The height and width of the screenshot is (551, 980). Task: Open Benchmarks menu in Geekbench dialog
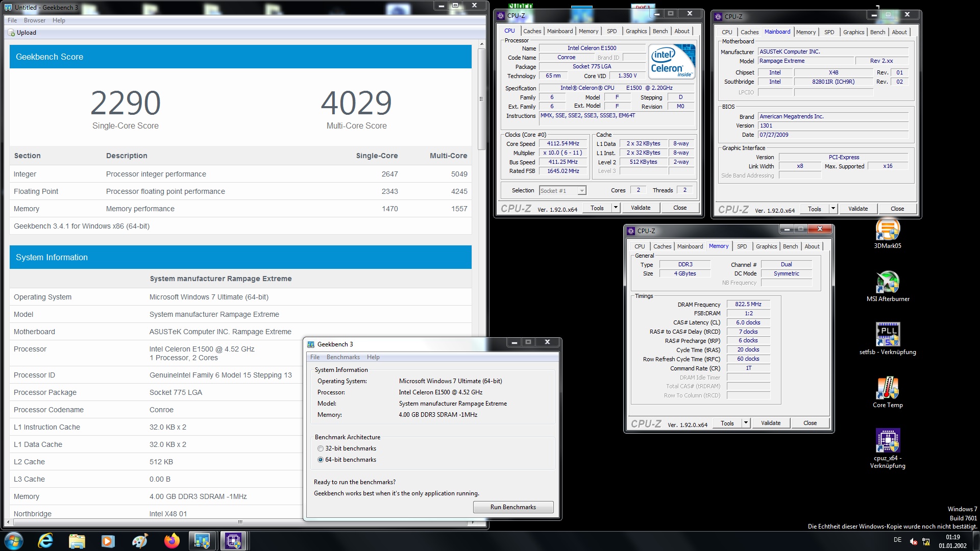pos(343,357)
